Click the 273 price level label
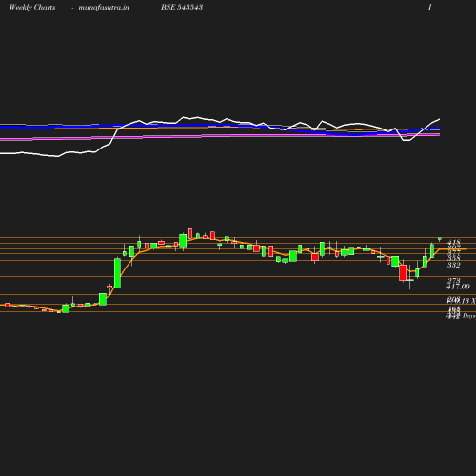Viewport: 476px width, 476px height. (x=454, y=281)
